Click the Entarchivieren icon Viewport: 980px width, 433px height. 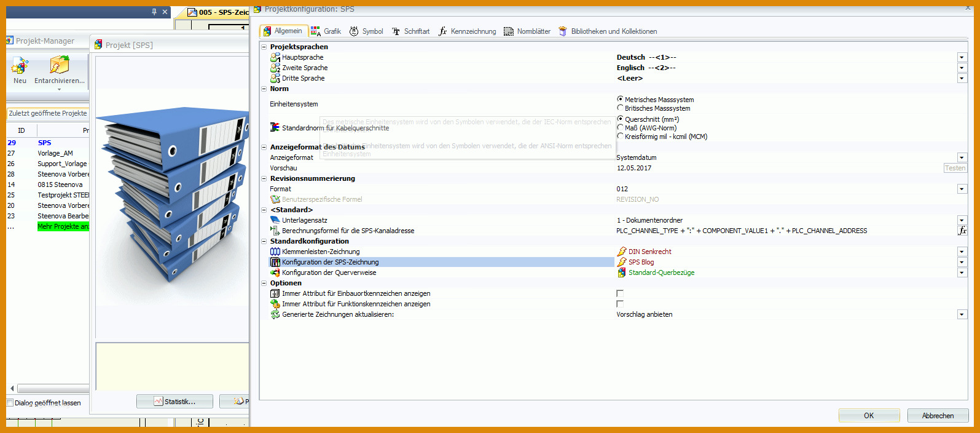pyautogui.click(x=60, y=65)
